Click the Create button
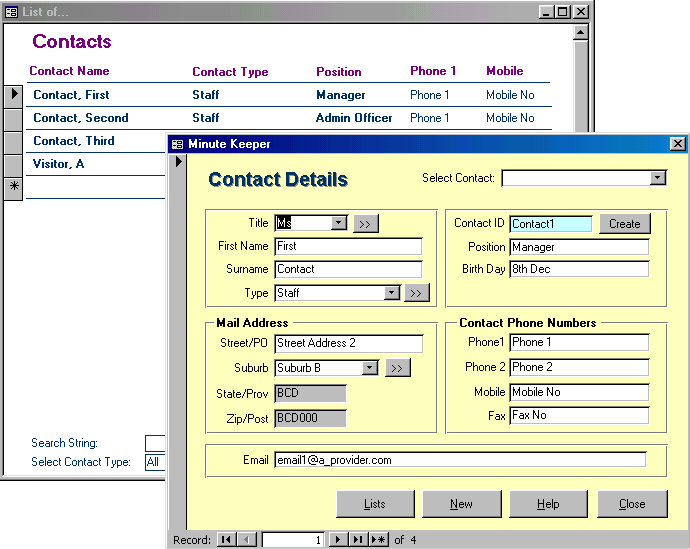Screen dimensions: 690x549 point(625,224)
